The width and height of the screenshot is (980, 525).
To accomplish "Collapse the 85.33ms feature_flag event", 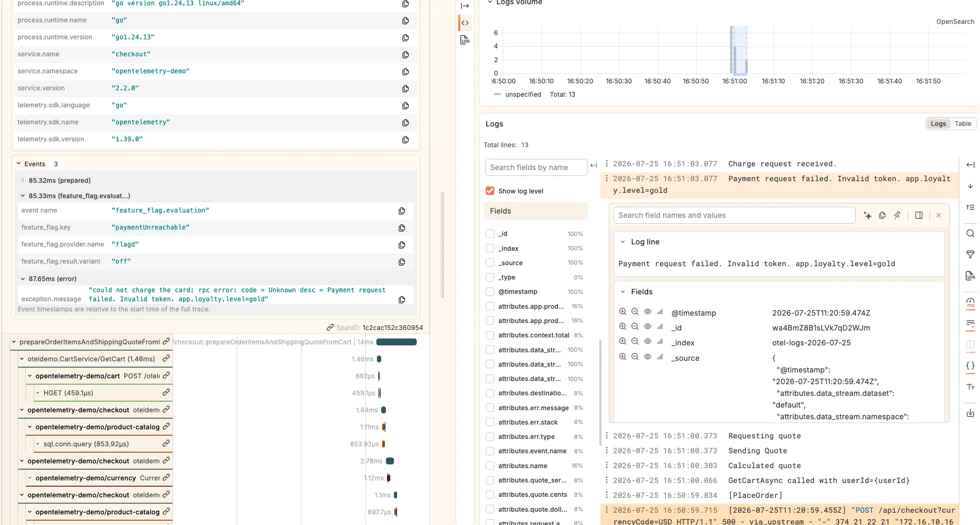I will click(x=23, y=196).
